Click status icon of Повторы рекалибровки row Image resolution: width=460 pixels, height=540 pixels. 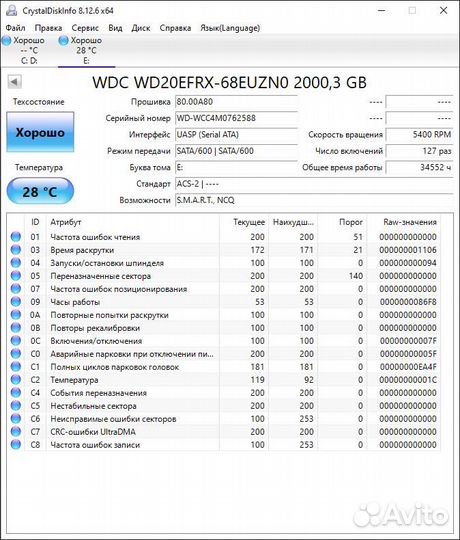coord(16,328)
